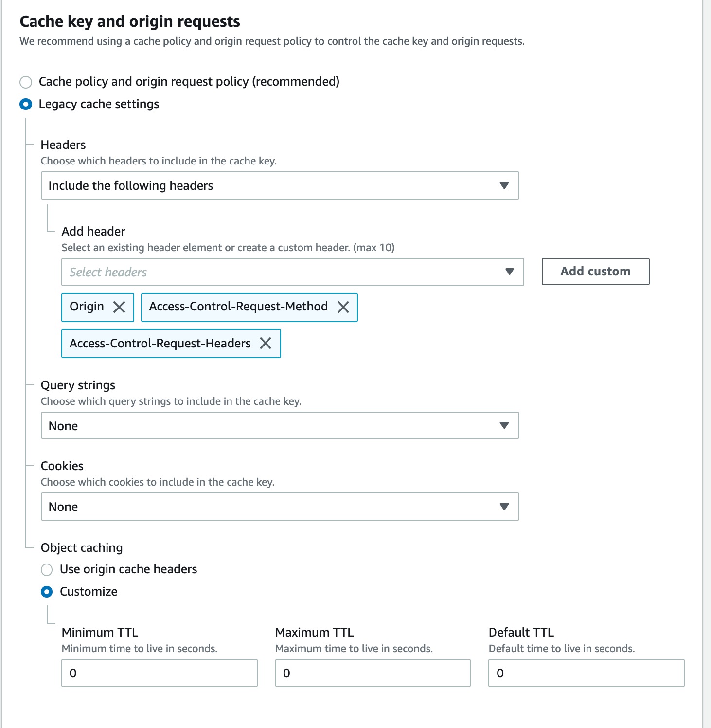Remove the Access-Control-Request-Method header tag
This screenshot has width=711, height=728.
tap(343, 307)
